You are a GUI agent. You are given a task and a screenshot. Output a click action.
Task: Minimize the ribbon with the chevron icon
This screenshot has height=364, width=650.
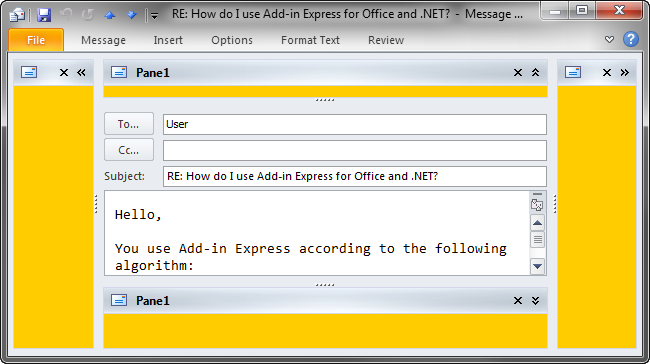tap(609, 40)
